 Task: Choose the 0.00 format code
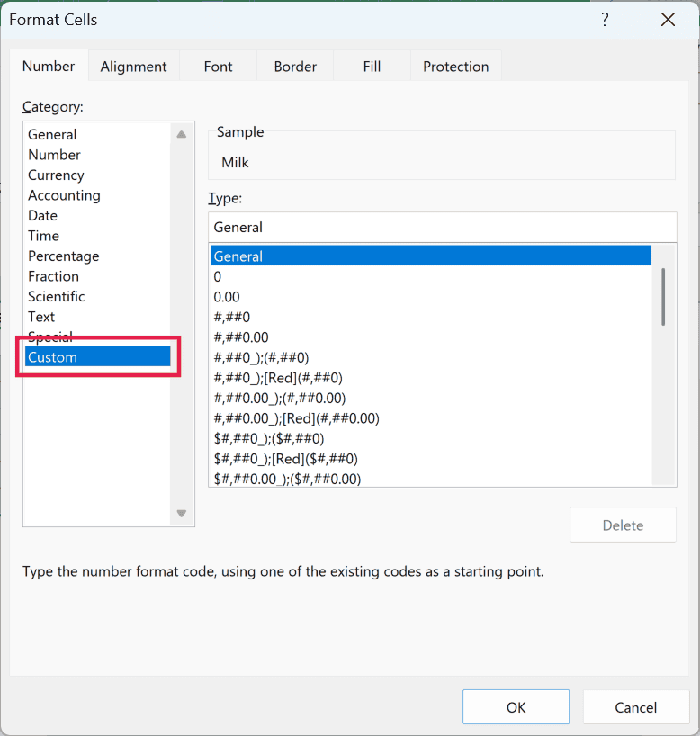point(431,297)
